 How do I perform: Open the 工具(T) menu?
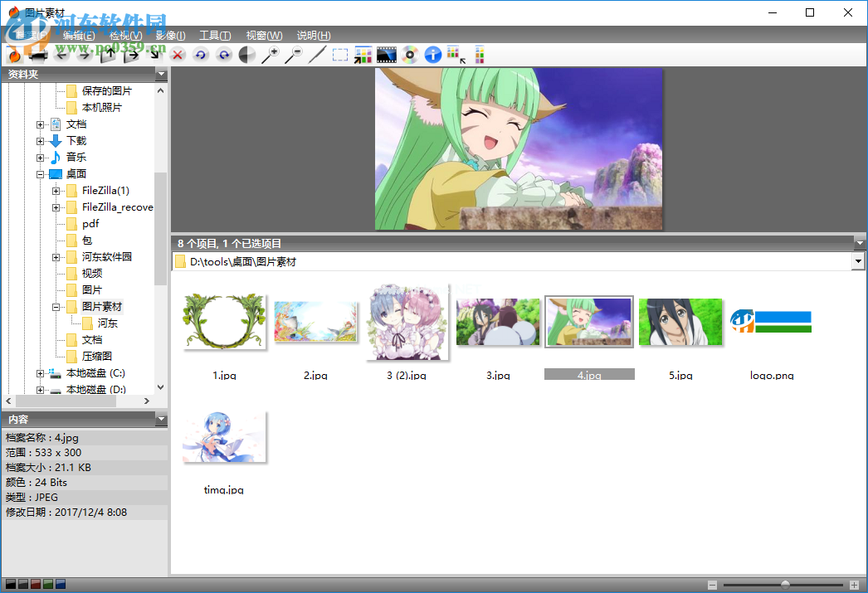[215, 36]
